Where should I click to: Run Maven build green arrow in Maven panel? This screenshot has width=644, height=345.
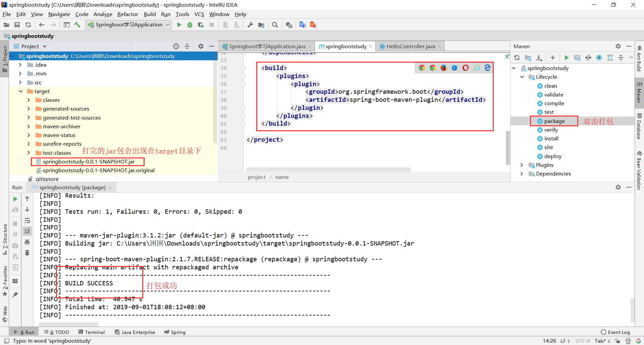pyautogui.click(x=567, y=58)
